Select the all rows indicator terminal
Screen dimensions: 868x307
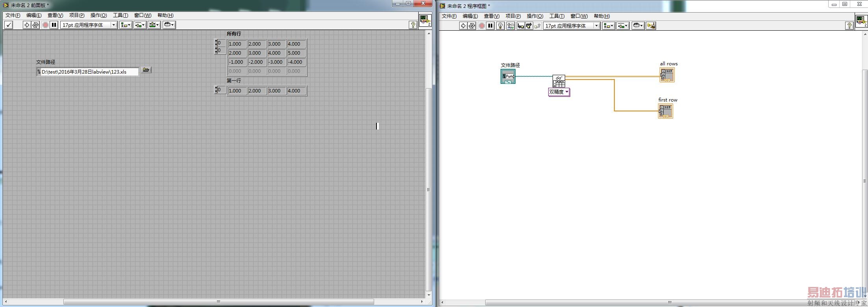pos(667,75)
